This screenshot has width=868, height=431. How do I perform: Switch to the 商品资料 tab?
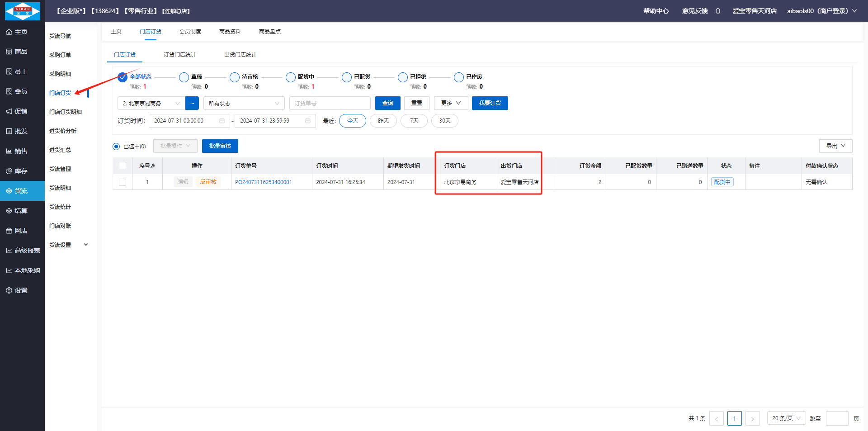point(230,32)
